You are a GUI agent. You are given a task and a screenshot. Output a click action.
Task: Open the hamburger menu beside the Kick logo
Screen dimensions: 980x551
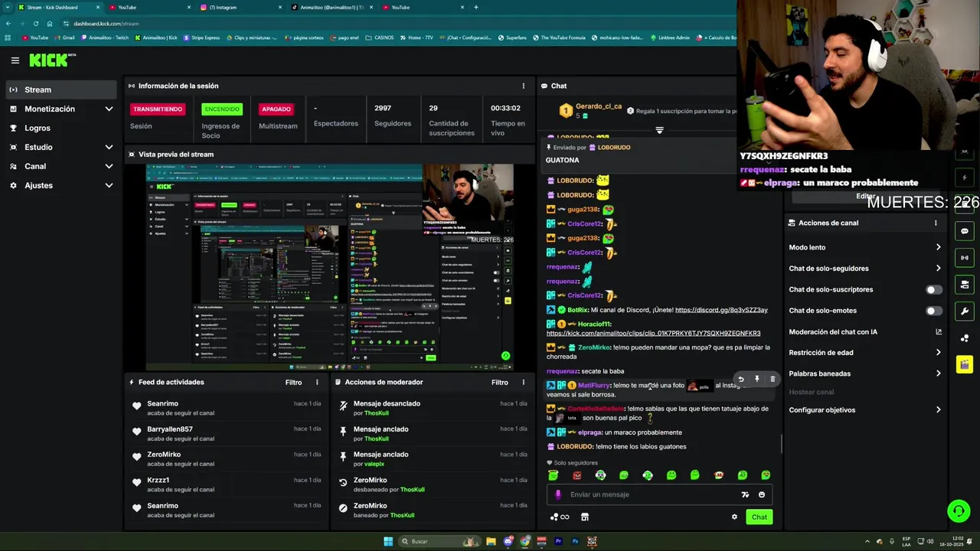pyautogui.click(x=15, y=60)
